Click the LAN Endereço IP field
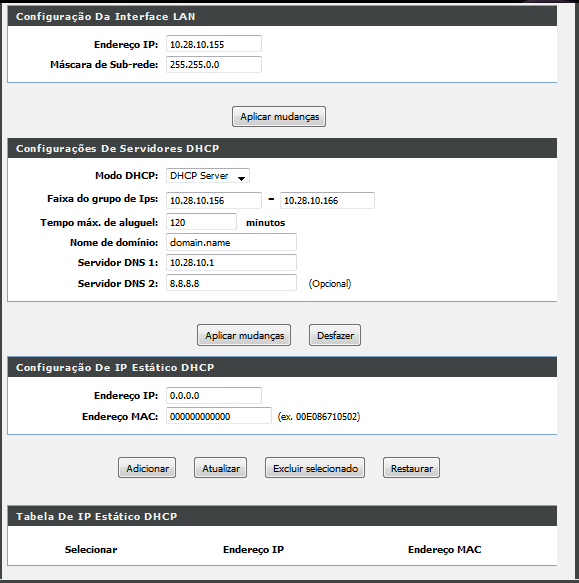The width and height of the screenshot is (579, 583). [214, 44]
